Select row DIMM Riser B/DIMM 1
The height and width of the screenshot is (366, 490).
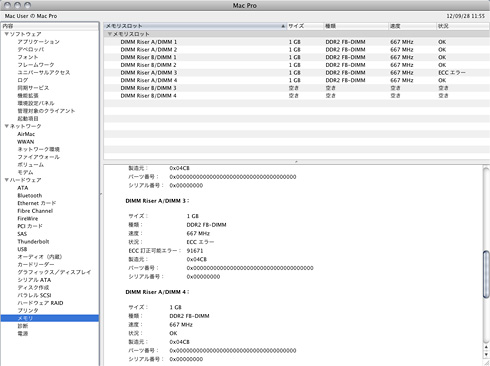pyautogui.click(x=297, y=57)
